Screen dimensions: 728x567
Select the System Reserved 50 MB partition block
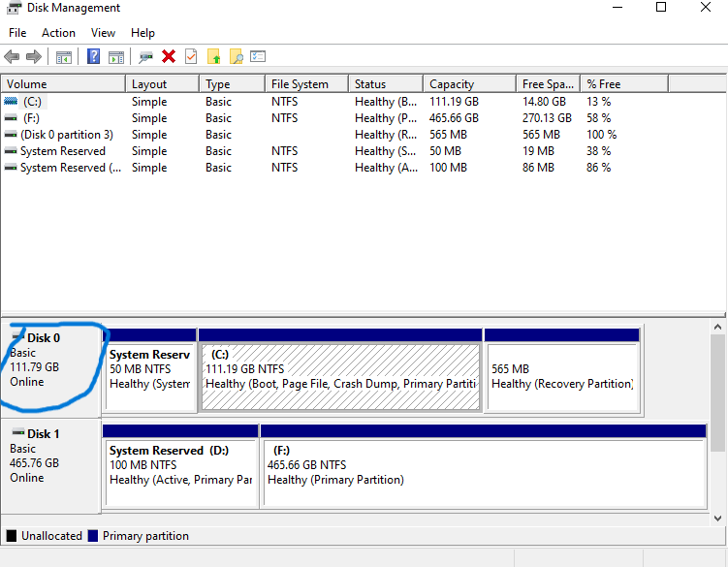149,370
